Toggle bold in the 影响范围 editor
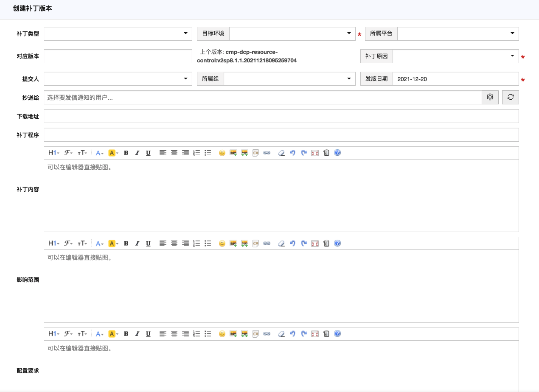539x392 pixels. point(126,243)
